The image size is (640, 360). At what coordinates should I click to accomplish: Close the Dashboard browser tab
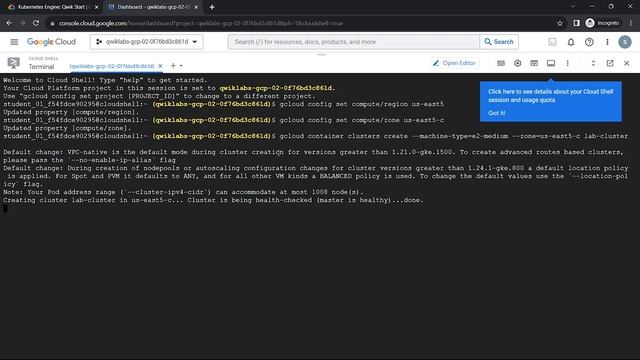pos(196,7)
